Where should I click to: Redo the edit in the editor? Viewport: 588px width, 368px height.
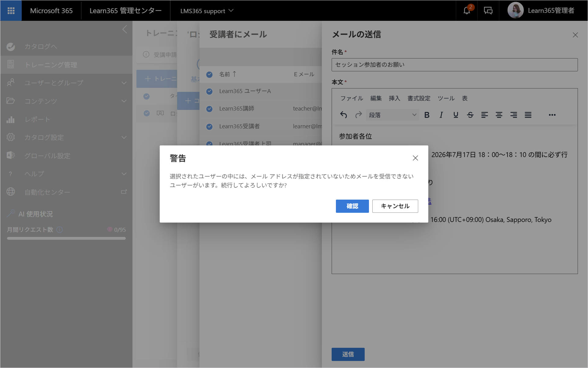[x=359, y=115]
